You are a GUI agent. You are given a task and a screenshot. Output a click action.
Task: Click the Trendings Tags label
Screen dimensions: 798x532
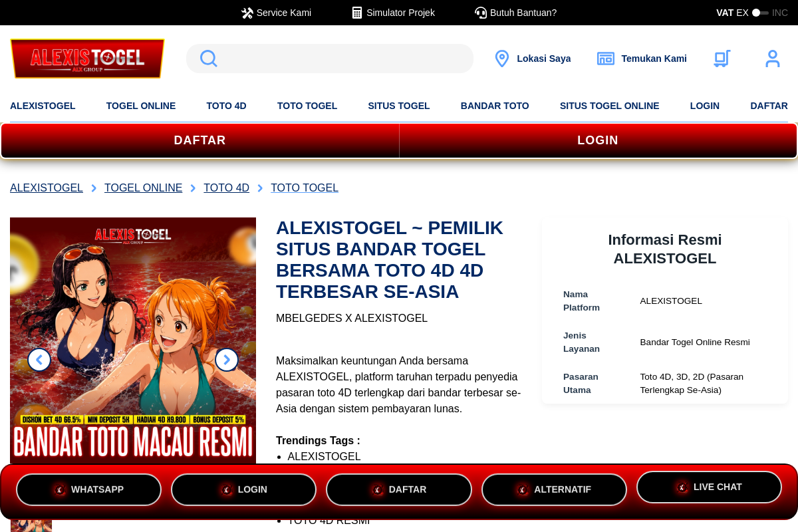pos(318,441)
